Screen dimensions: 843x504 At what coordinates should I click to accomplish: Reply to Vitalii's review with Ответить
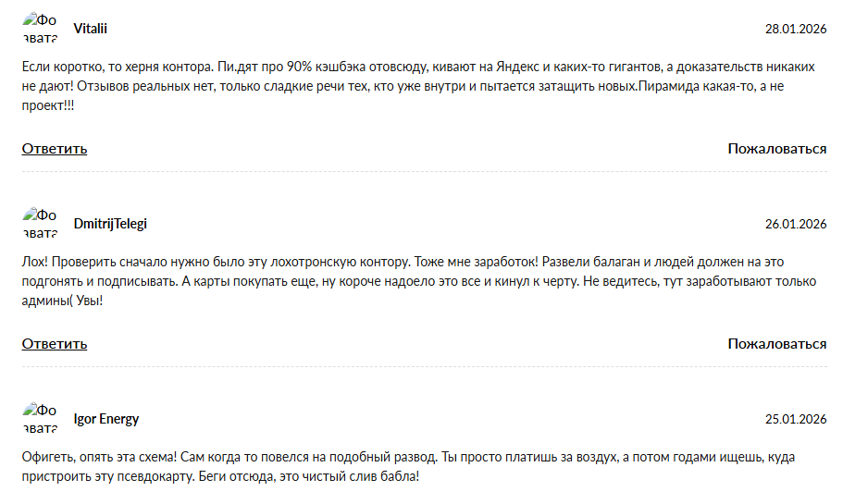click(x=55, y=148)
